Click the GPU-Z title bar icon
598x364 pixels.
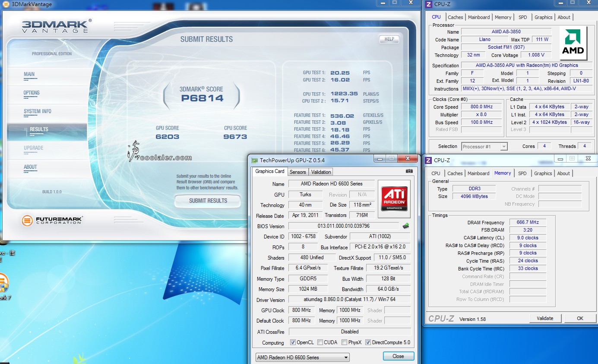(255, 160)
